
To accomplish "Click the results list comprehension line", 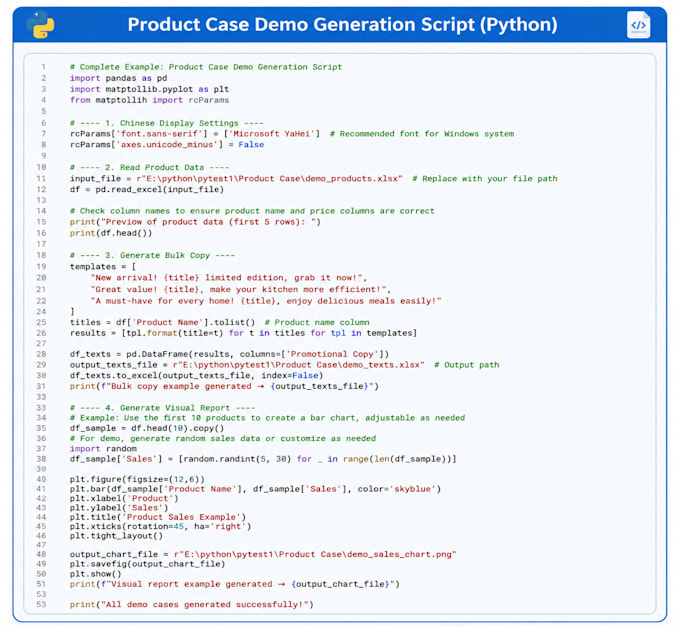I will pyautogui.click(x=243, y=333).
